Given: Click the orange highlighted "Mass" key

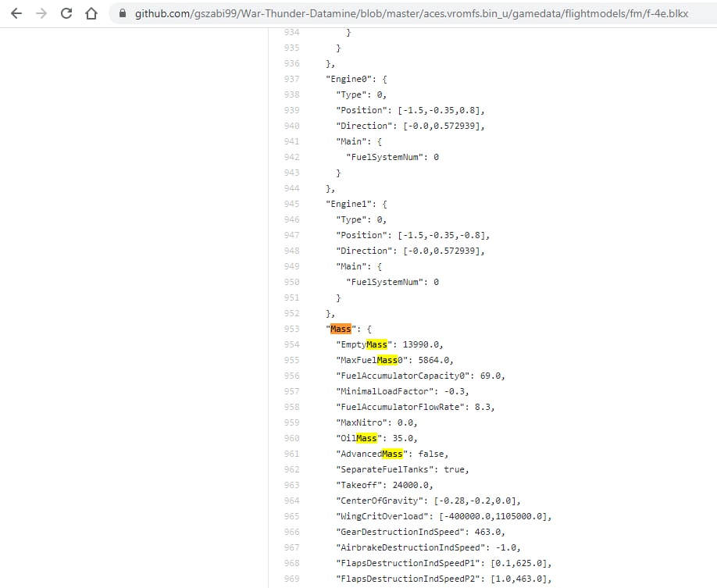Looking at the screenshot, I should pos(341,329).
